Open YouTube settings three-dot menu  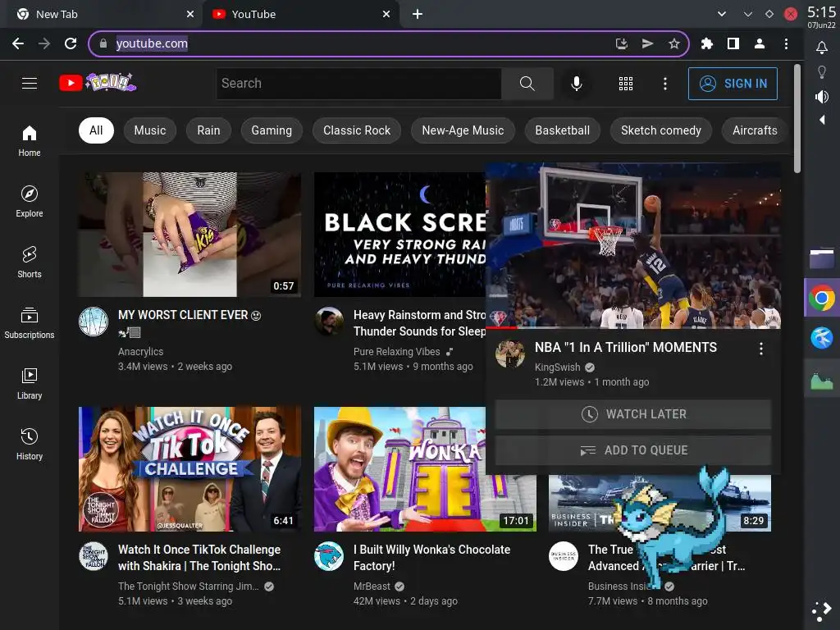point(664,83)
